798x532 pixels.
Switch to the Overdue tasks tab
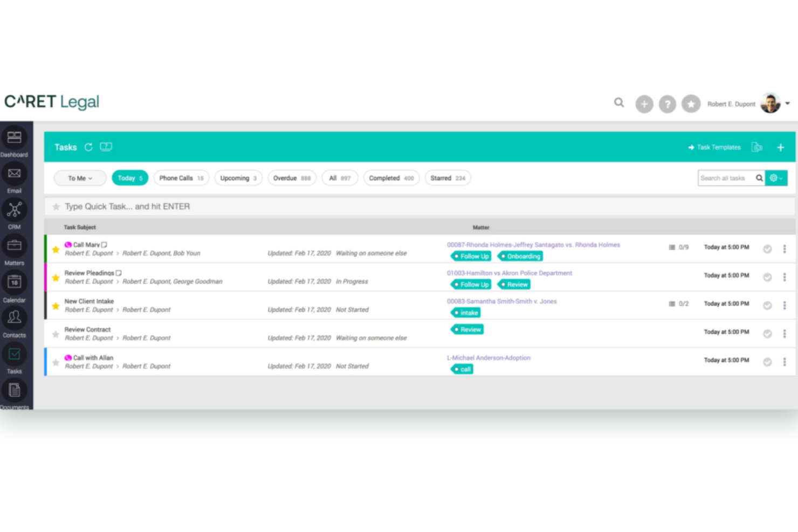point(291,178)
